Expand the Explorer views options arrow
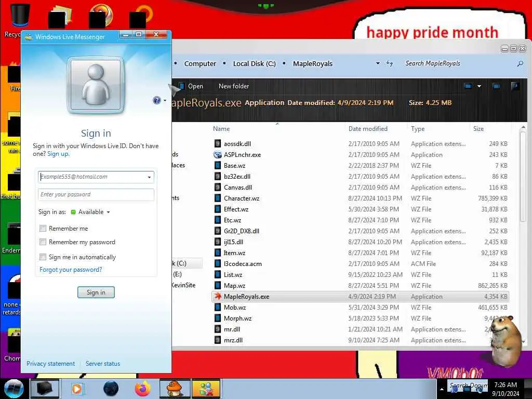 tap(479, 86)
